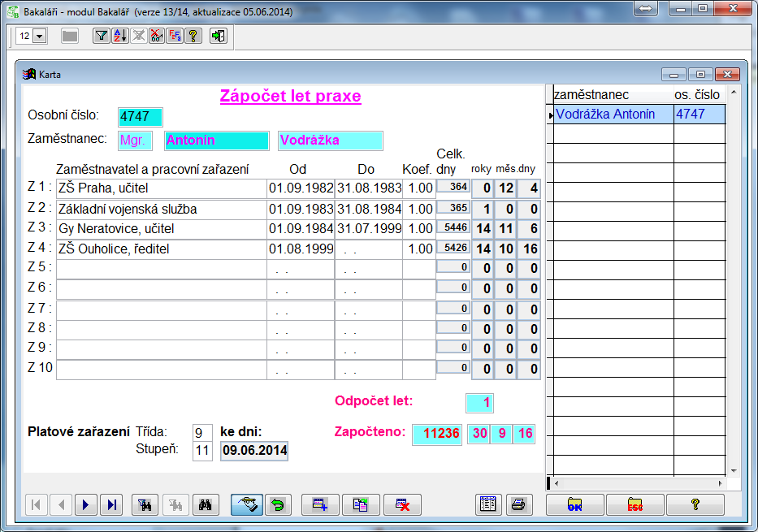Open the table list view icon

click(x=488, y=504)
